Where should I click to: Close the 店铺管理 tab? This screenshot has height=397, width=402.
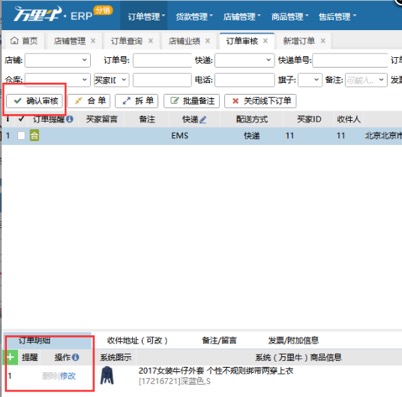pos(93,41)
